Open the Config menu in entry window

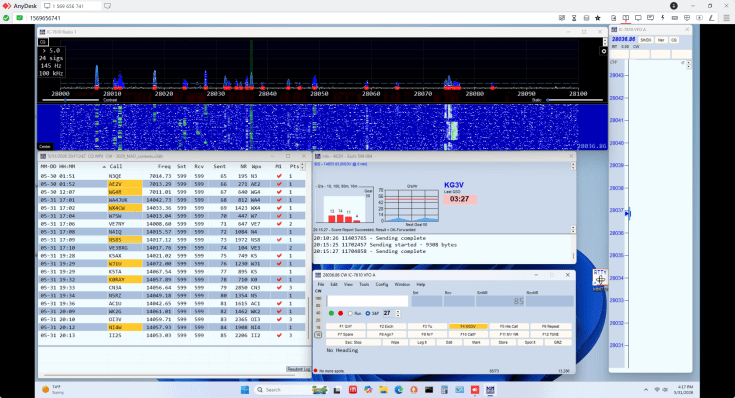(382, 284)
